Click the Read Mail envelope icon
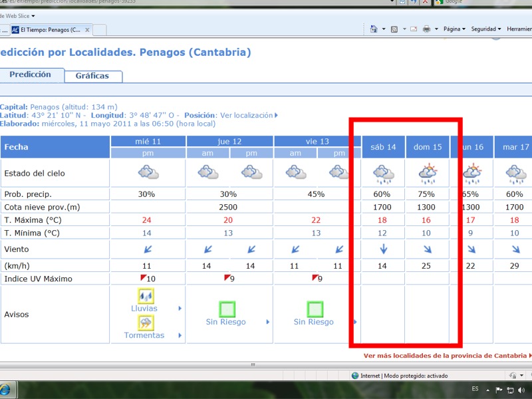Screen dimensions: 532x399 (x=413, y=29)
